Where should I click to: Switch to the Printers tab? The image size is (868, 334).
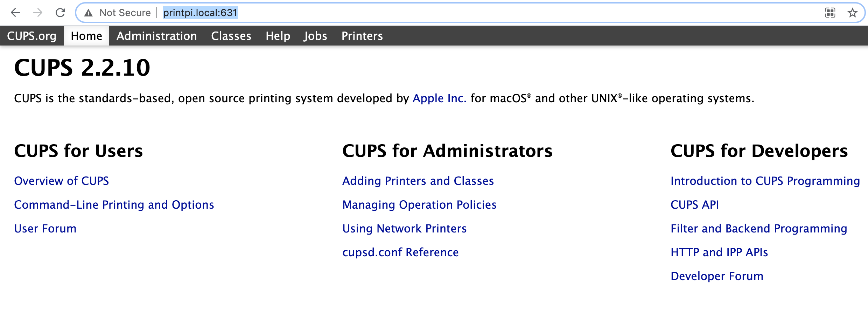[x=362, y=36]
